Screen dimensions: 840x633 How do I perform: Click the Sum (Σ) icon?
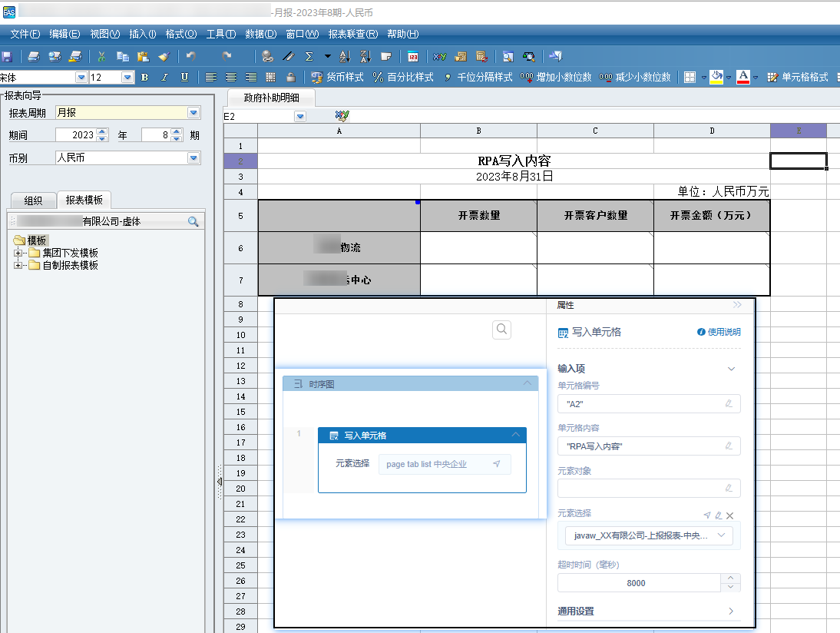coord(309,56)
